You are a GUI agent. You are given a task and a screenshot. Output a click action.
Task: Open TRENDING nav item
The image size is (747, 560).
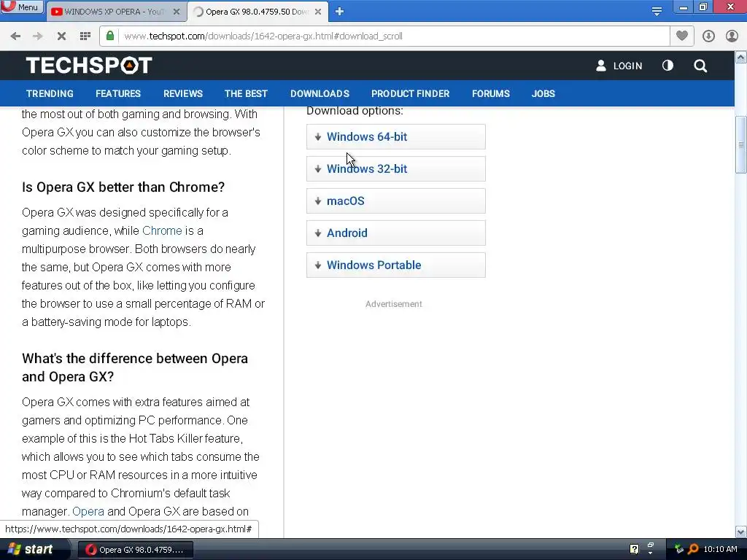point(50,93)
